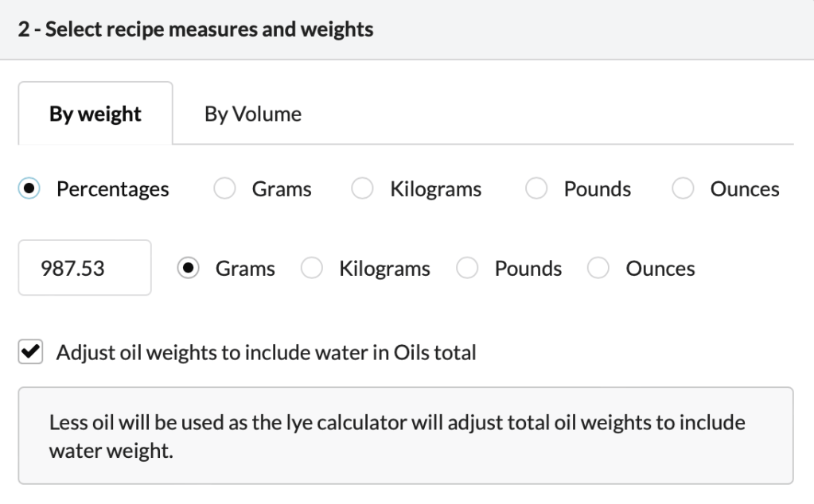This screenshot has height=504, width=814.
Task: Switch to the By weight tab
Action: pyautogui.click(x=95, y=114)
